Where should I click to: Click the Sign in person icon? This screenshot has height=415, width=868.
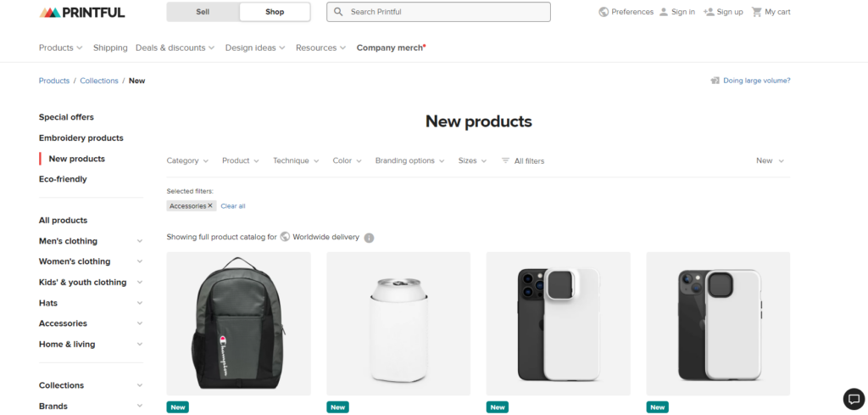point(664,12)
